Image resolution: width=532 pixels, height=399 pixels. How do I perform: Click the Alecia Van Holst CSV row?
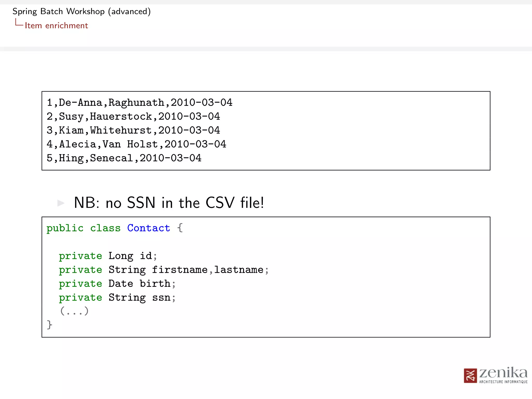coord(136,144)
